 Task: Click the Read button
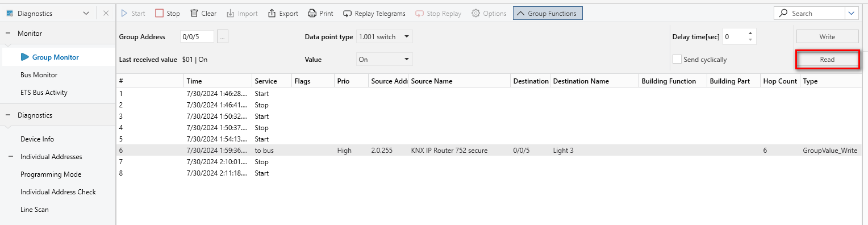coord(827,59)
